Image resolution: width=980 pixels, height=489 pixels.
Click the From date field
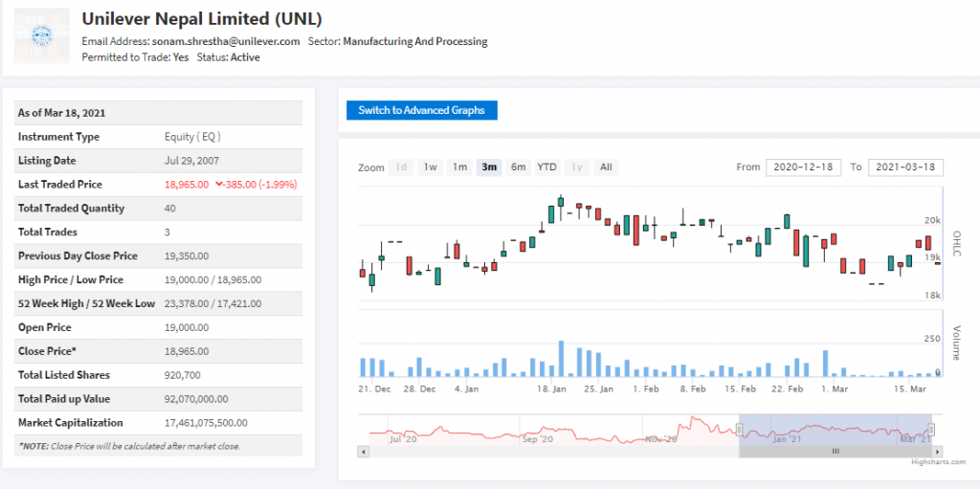(803, 167)
